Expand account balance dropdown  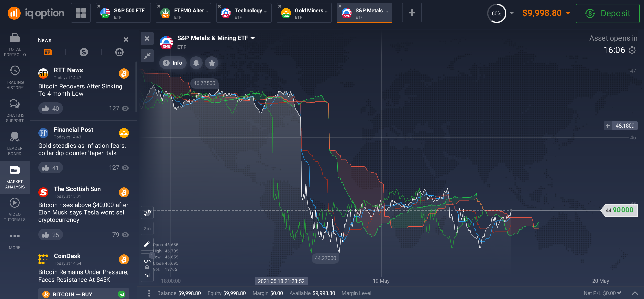[x=568, y=13]
